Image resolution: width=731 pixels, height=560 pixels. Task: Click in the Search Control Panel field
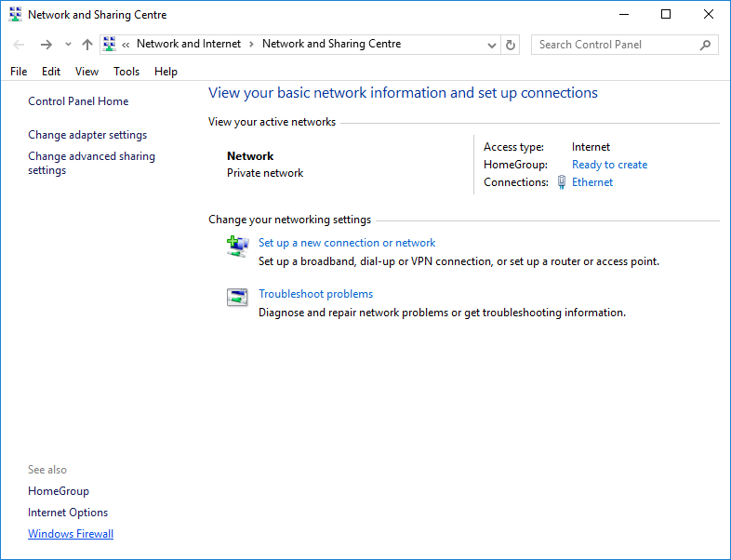pyautogui.click(x=614, y=45)
